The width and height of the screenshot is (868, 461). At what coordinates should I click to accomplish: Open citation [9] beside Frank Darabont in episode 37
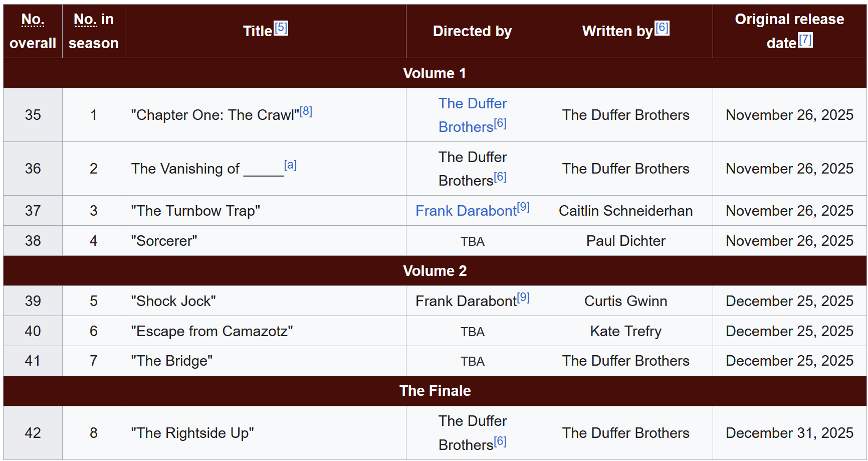(x=523, y=207)
